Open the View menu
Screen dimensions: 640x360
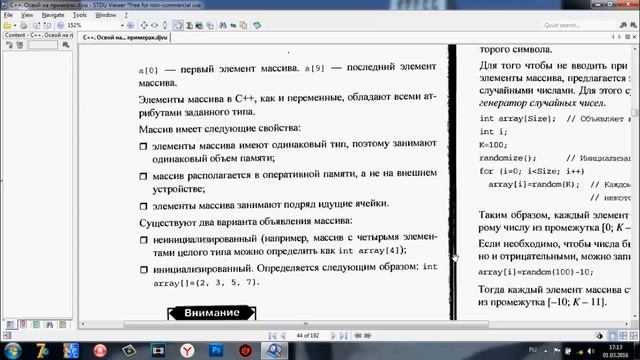coord(27,15)
